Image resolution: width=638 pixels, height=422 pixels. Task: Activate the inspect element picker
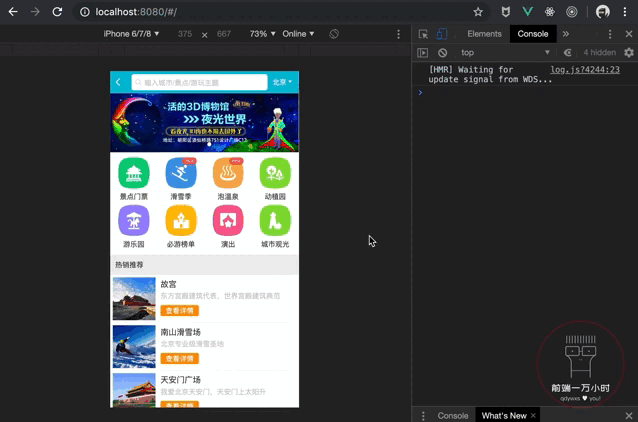[x=423, y=34]
